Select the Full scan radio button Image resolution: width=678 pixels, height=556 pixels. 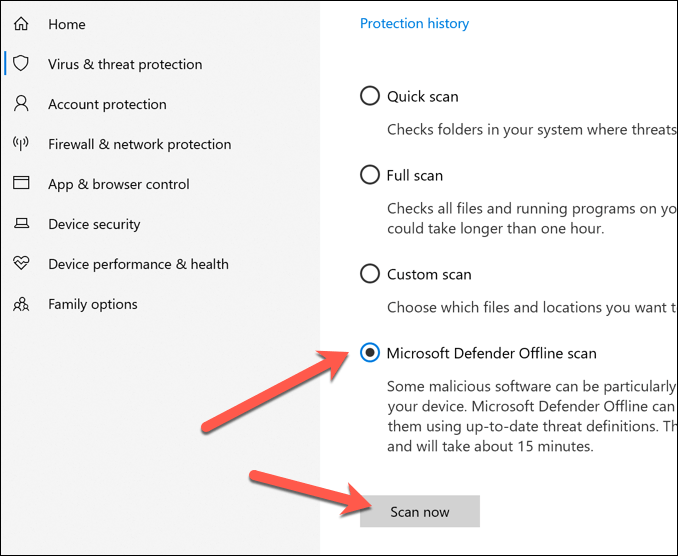tap(370, 175)
